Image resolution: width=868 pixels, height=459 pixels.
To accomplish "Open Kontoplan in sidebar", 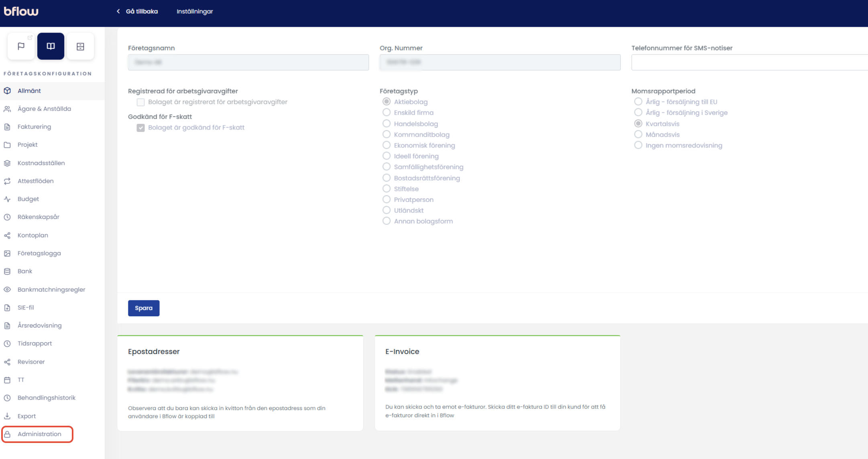I will pos(33,235).
